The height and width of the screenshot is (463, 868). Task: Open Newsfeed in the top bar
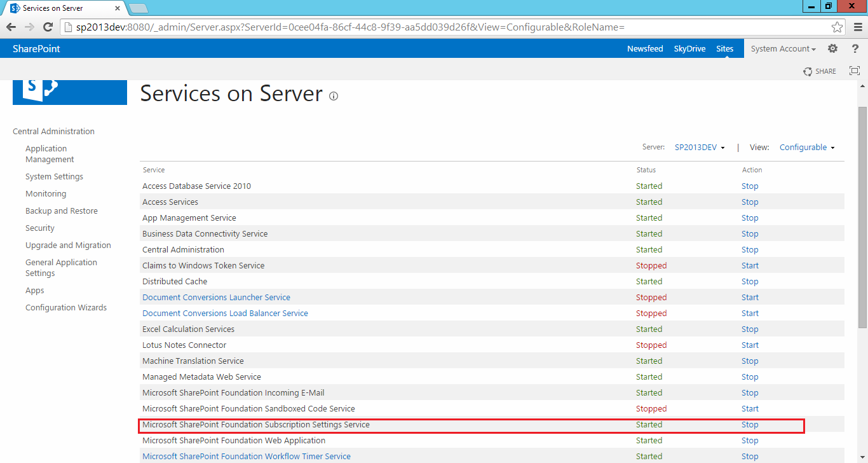645,48
